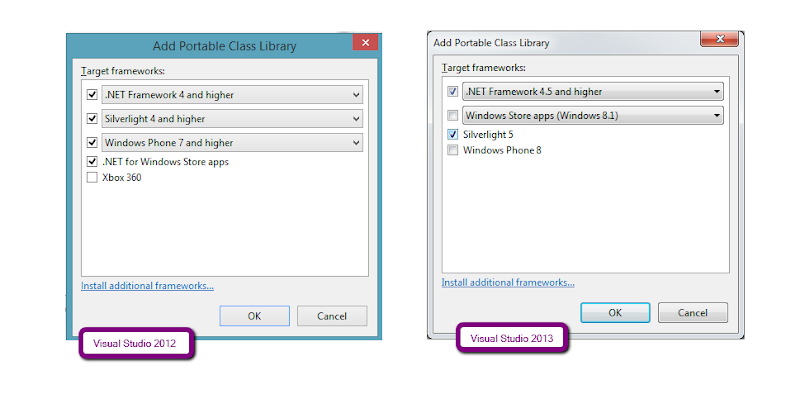Image resolution: width=800 pixels, height=413 pixels.
Task: Close the Visual Studio 2012 dialog with red X
Action: point(365,42)
